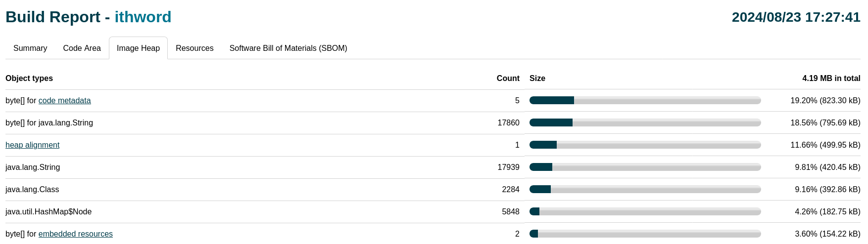Open the heap alignment link

tap(32, 145)
